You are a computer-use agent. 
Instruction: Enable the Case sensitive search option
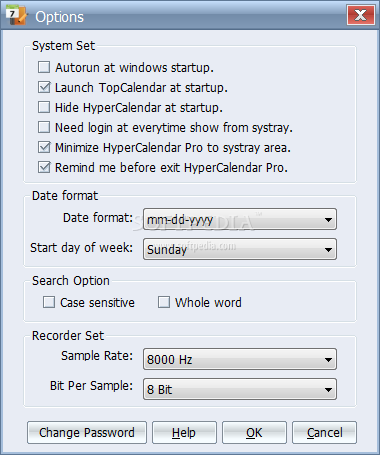(49, 302)
